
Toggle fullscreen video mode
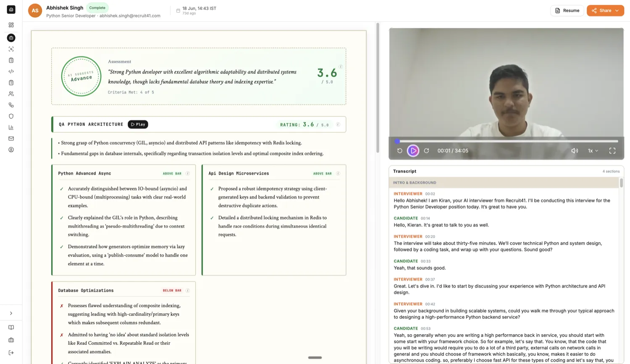click(612, 151)
